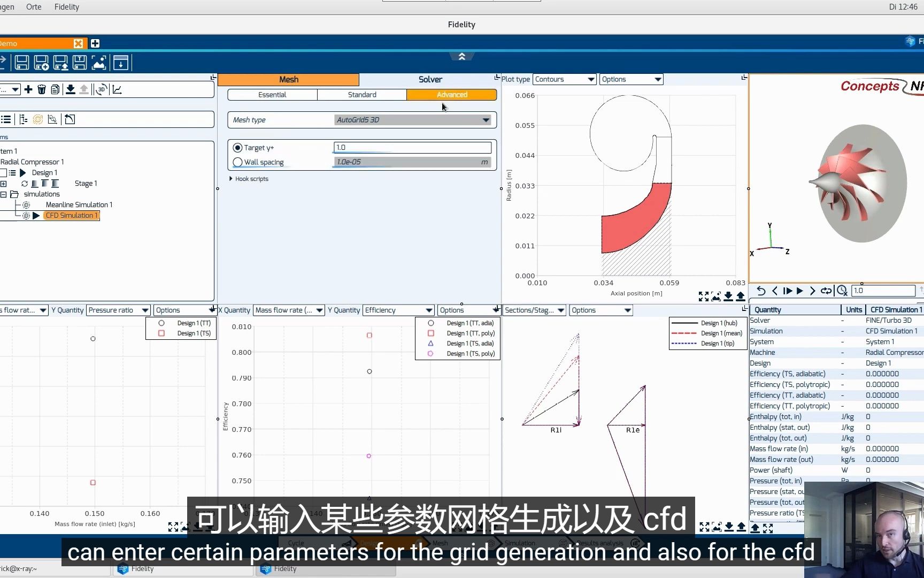
Task: Switch to the Solver tab
Action: pos(430,80)
